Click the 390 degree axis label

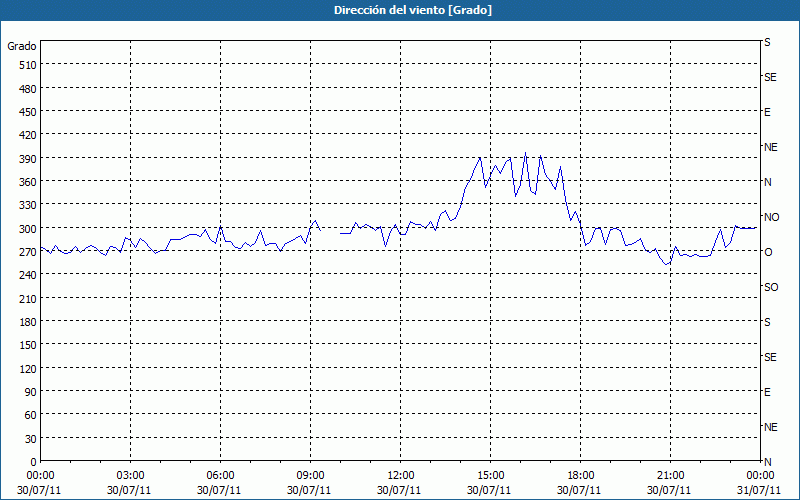click(28, 159)
